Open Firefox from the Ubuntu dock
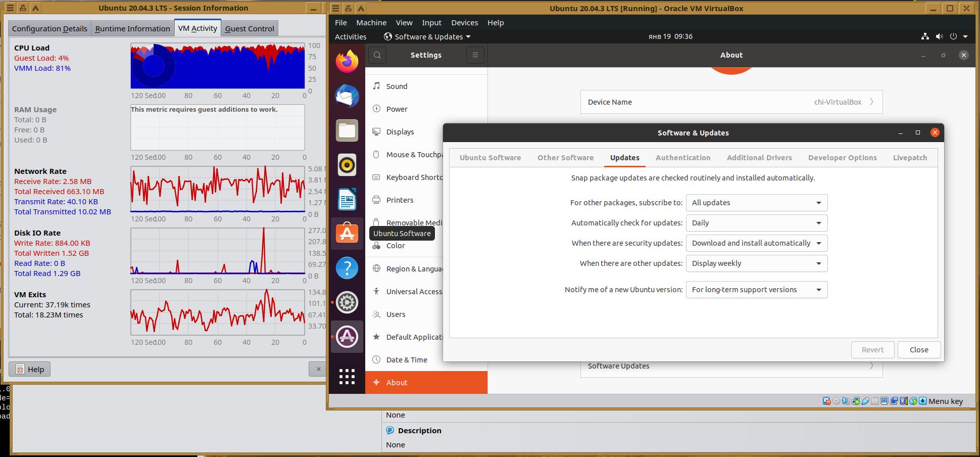Viewport: 980px width, 457px height. [x=347, y=62]
